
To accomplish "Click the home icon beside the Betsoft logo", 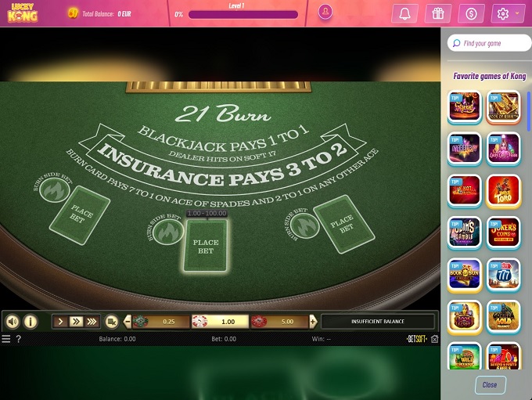I will (434, 339).
